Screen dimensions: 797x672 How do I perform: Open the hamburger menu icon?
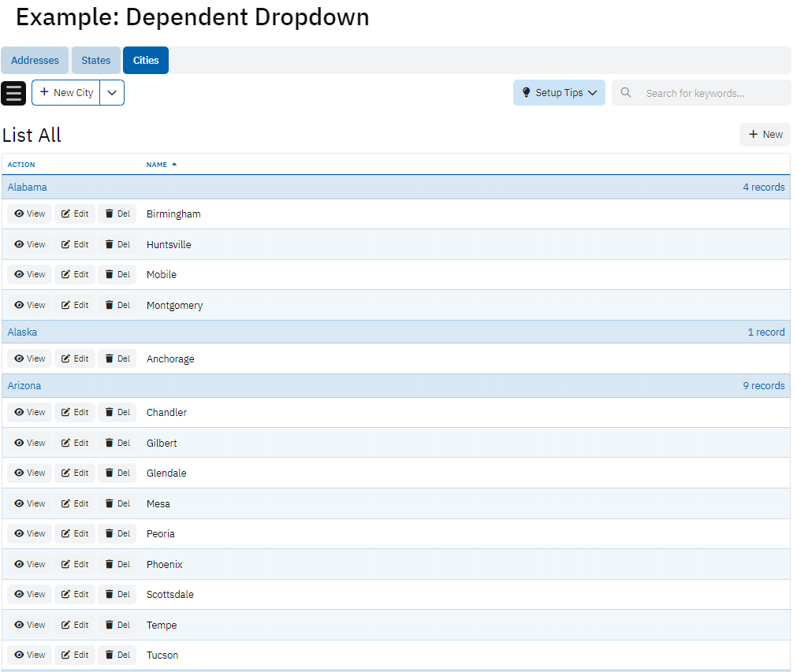tap(13, 93)
